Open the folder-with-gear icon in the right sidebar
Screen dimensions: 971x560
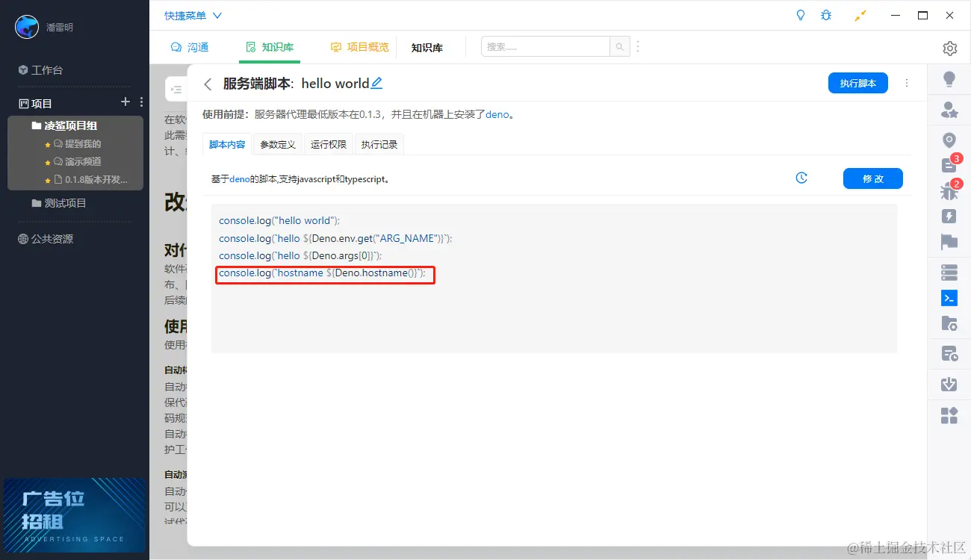click(949, 323)
